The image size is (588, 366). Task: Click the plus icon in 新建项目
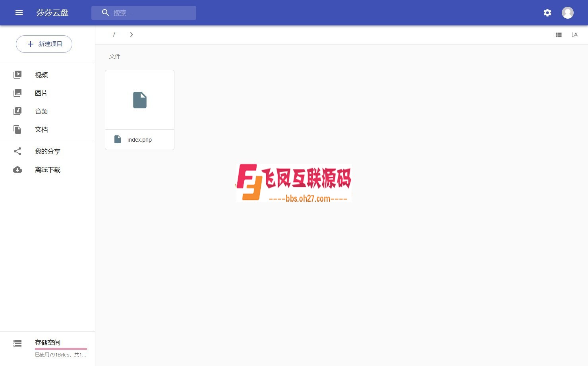(31, 44)
